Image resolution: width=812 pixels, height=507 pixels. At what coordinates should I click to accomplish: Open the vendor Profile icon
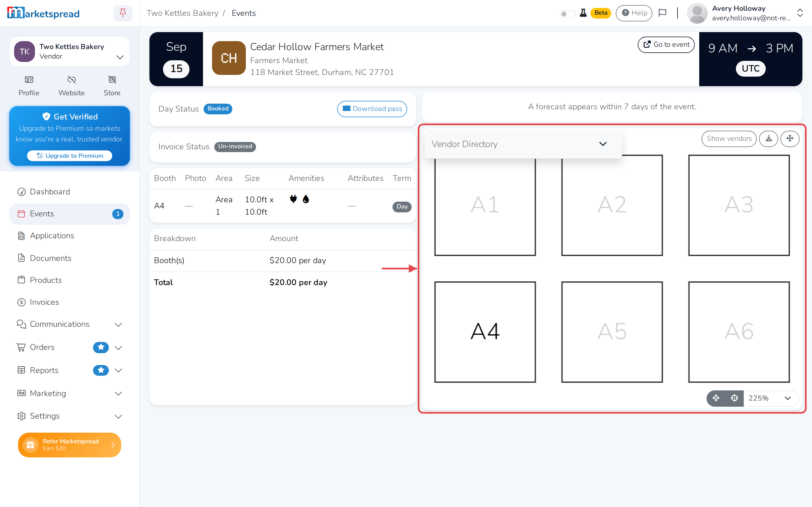pyautogui.click(x=29, y=86)
